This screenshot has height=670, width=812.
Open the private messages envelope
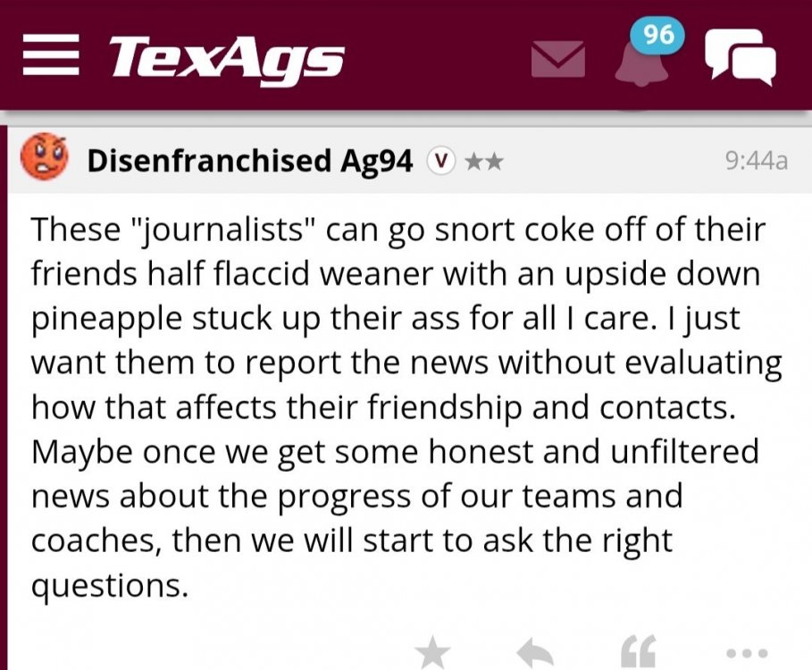click(558, 59)
